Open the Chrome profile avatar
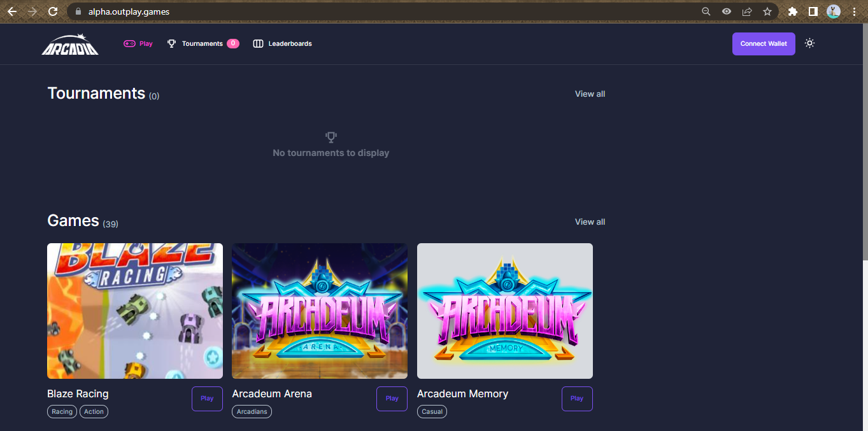This screenshot has width=868, height=431. 833,11
